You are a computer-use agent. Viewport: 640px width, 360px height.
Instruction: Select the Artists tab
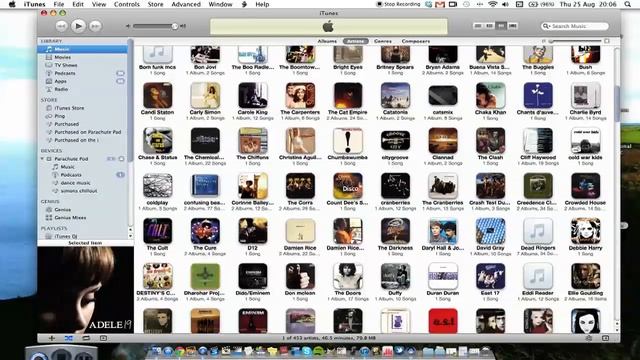tap(356, 41)
